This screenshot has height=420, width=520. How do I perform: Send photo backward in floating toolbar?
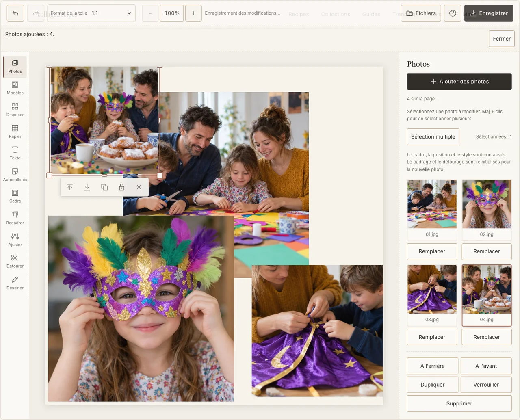(x=87, y=187)
